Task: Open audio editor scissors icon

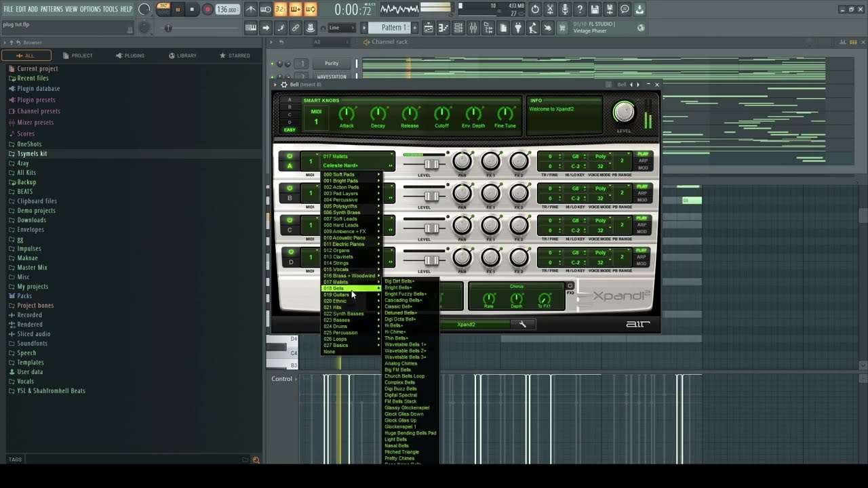Action: tap(550, 9)
